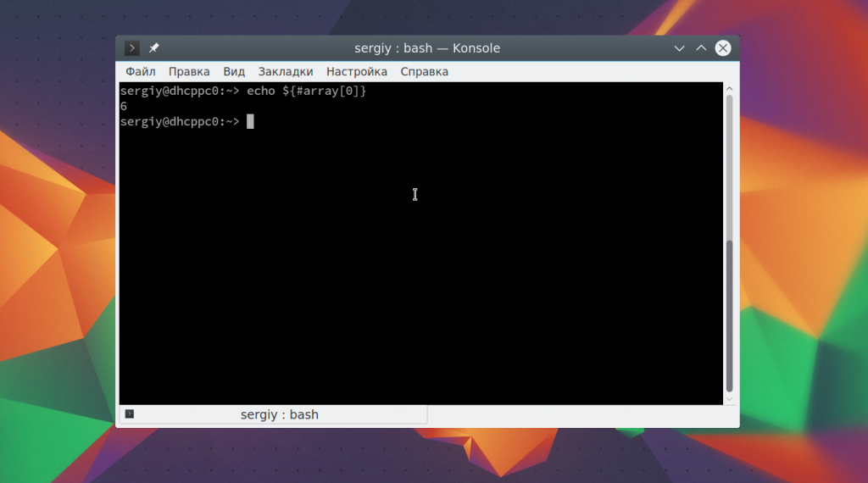Image resolution: width=868 pixels, height=483 pixels.
Task: Click the cursor block at the shell prompt
Action: (x=250, y=122)
